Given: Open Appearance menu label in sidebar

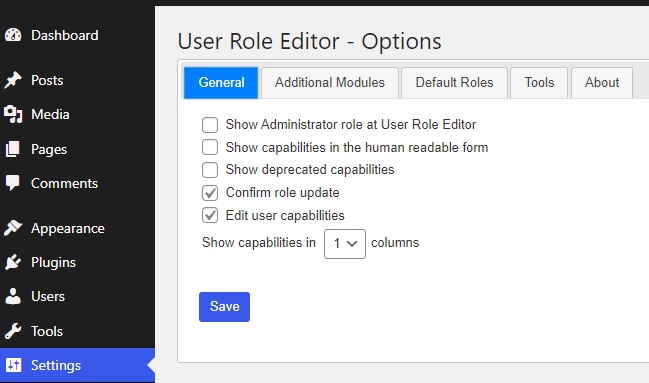Looking at the screenshot, I should tap(68, 229).
